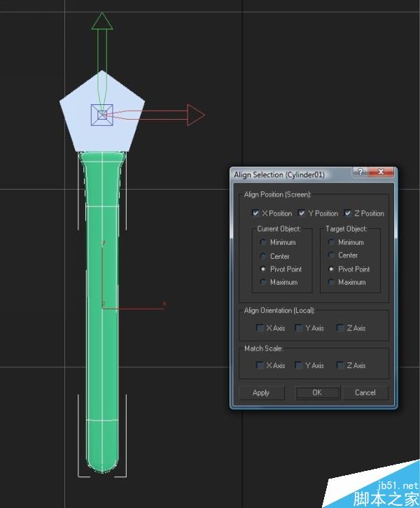The image size is (420, 508).
Task: Enable Y Axis in Match Scale
Action: click(x=299, y=365)
